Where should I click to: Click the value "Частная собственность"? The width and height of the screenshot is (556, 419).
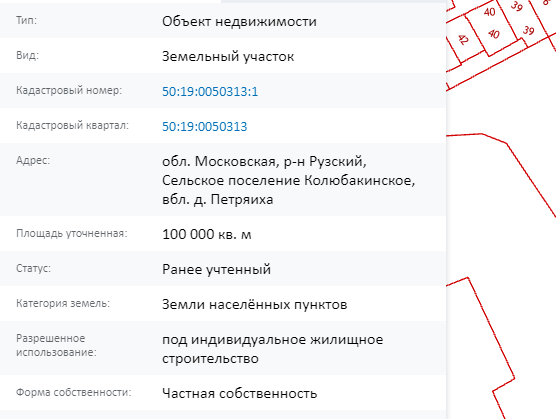click(239, 393)
